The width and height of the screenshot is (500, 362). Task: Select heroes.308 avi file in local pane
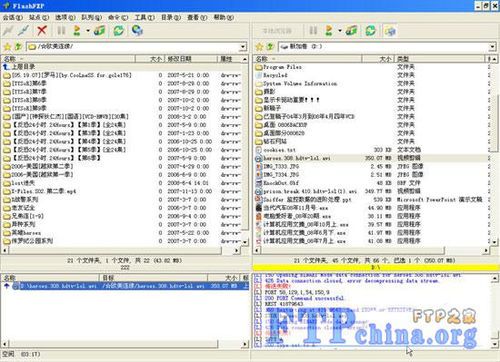coord(293,158)
